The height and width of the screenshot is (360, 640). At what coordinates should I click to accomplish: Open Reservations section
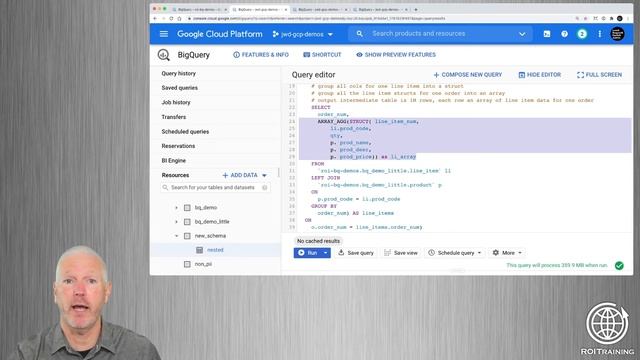coord(178,146)
